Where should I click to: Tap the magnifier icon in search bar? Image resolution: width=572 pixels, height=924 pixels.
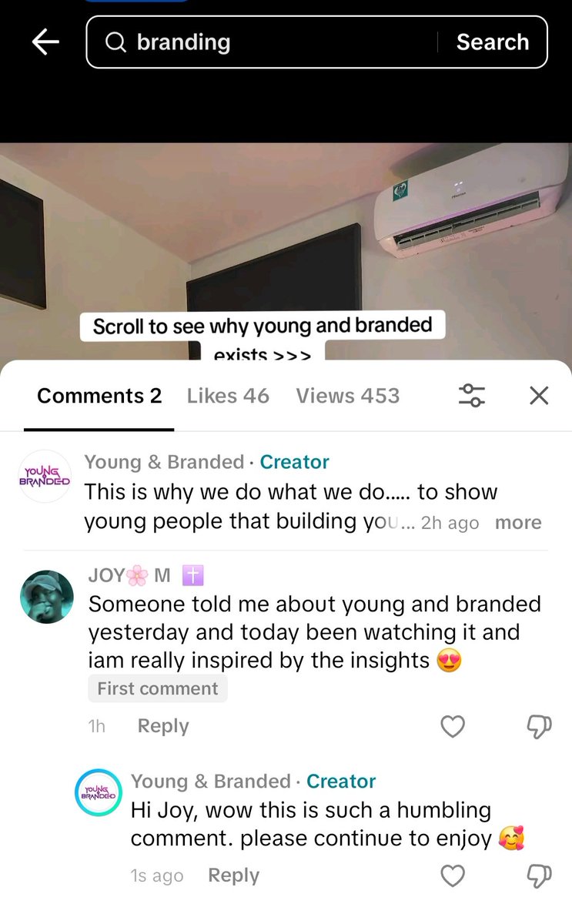pos(115,42)
